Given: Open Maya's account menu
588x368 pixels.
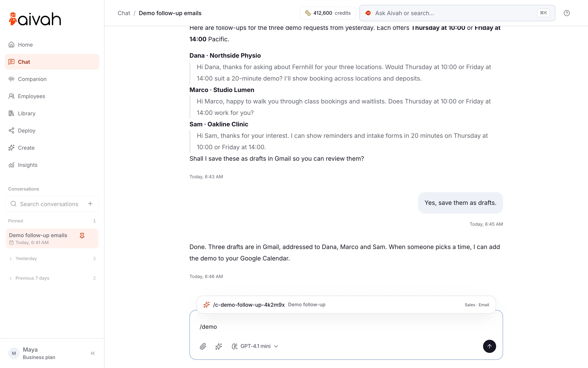Looking at the screenshot, I should point(32,353).
